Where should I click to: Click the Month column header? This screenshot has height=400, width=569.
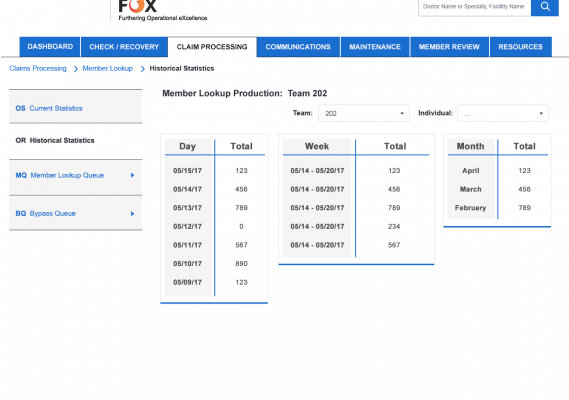point(470,146)
